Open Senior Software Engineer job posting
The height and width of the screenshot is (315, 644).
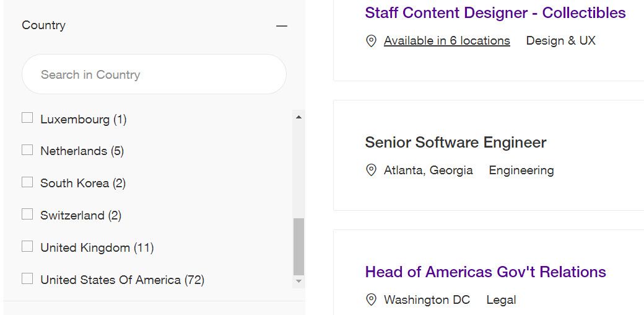455,143
